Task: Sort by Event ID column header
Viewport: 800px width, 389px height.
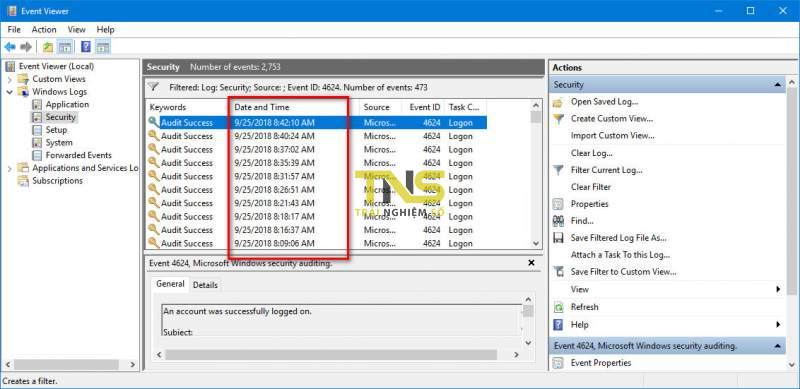Action: click(x=425, y=107)
